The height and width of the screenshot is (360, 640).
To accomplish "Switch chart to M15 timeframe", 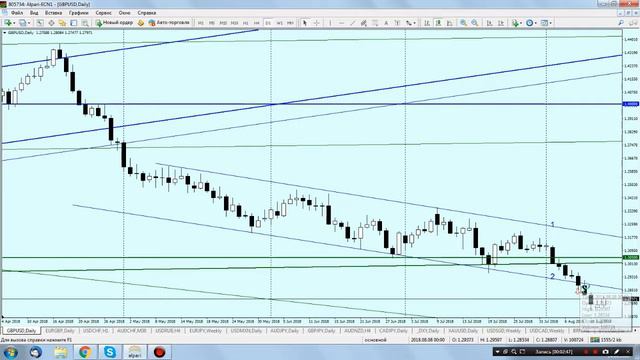I will coord(223,23).
